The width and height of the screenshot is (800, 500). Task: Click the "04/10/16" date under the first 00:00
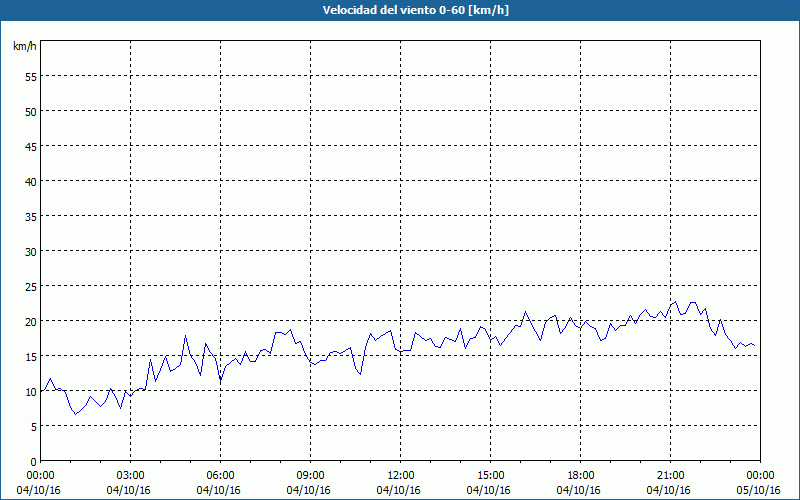pos(39,490)
